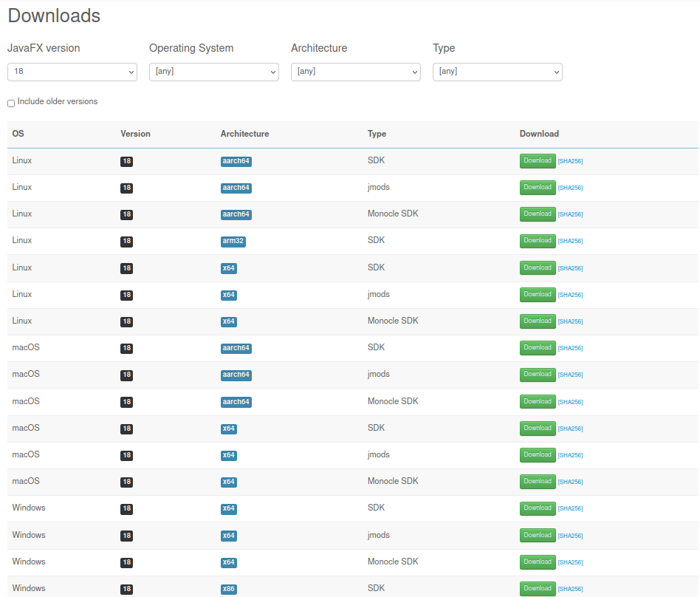
Task: Click x64 badge in macOS SDK row
Action: (x=229, y=429)
